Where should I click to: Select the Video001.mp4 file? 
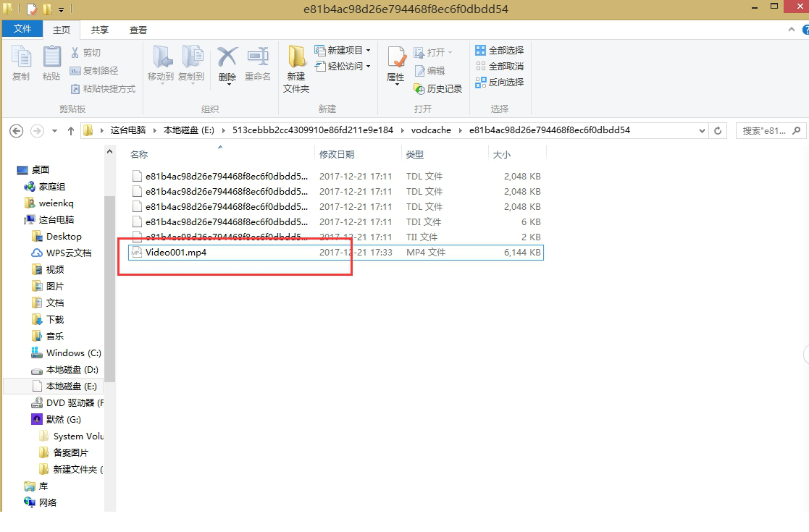176,253
